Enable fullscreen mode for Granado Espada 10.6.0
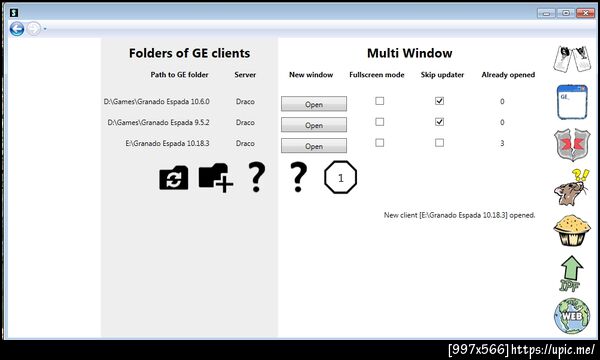This screenshot has width=600, height=360. coord(379,101)
